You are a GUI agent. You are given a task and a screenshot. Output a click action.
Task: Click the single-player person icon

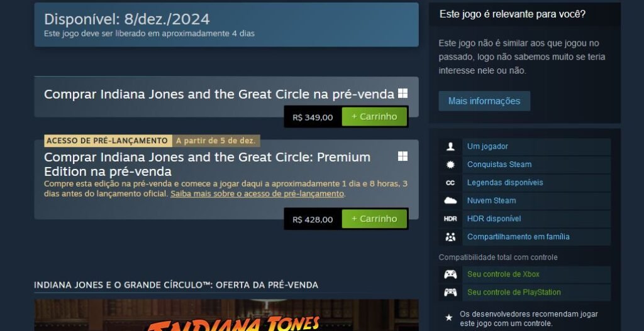point(450,146)
